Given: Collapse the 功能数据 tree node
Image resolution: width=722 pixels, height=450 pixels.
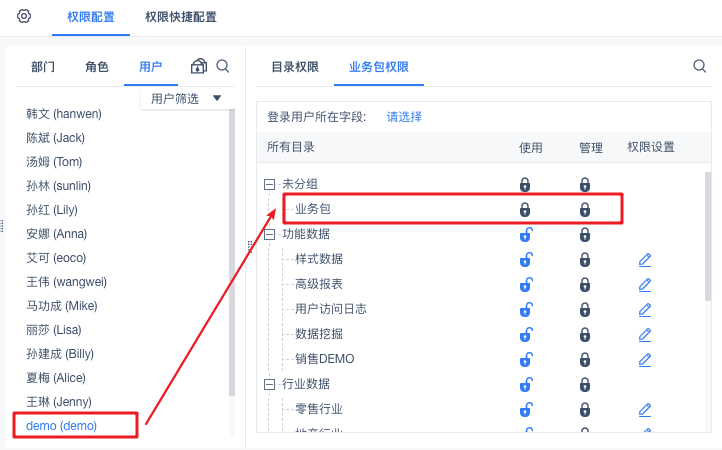Looking at the screenshot, I should (269, 234).
